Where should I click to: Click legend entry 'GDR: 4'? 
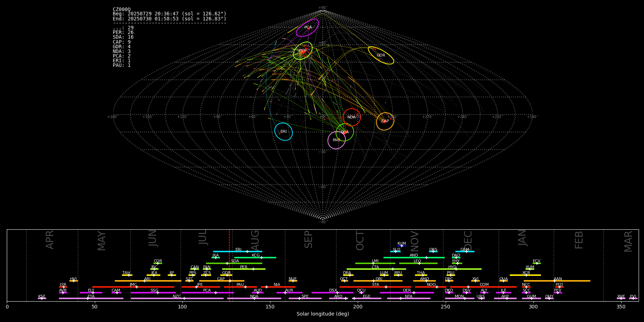[x=122, y=47]
